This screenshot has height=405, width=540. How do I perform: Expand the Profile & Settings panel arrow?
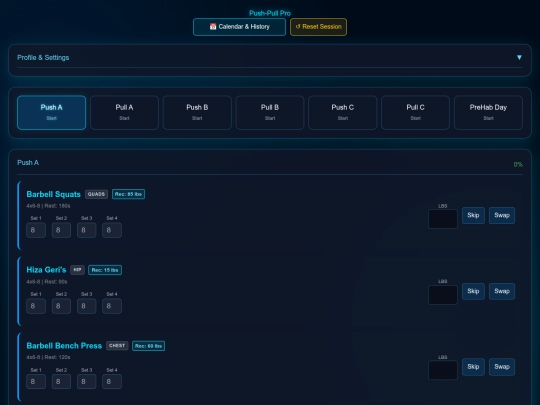519,58
